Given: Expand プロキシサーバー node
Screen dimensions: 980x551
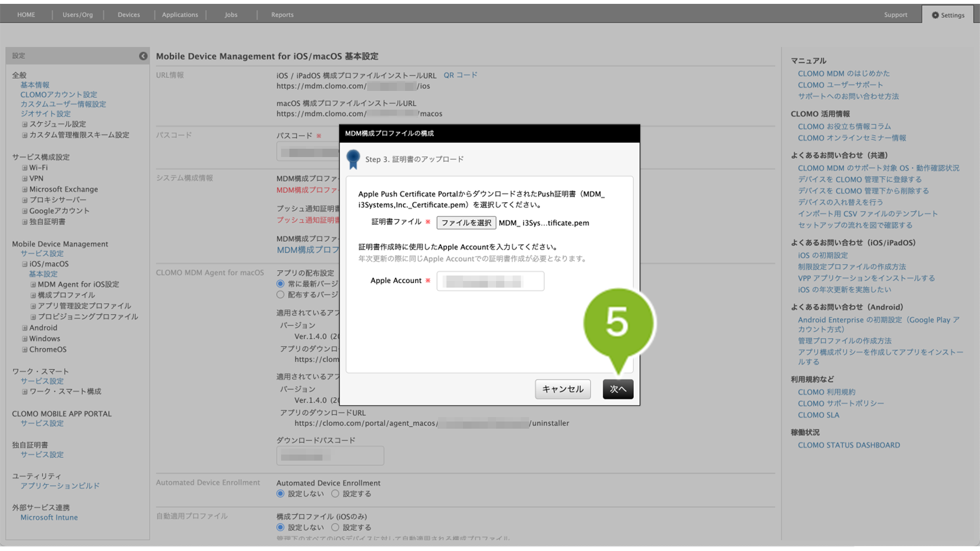Looking at the screenshot, I should coord(24,200).
